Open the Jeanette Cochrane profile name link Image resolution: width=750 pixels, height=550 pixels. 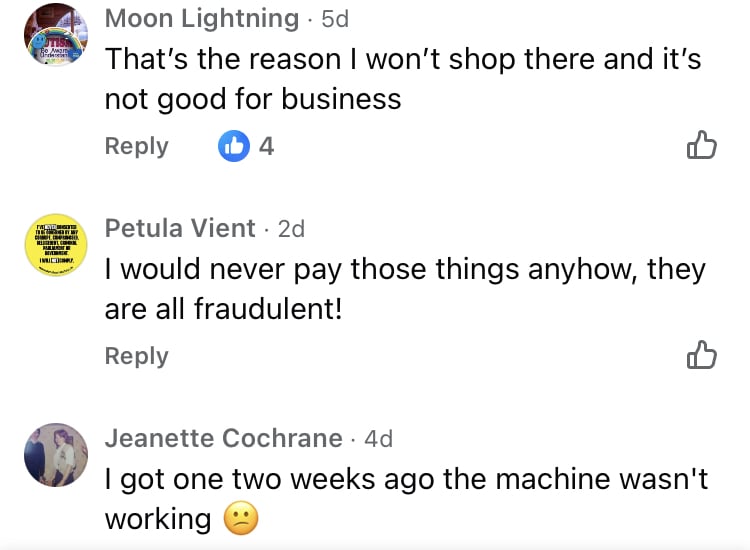(x=223, y=438)
